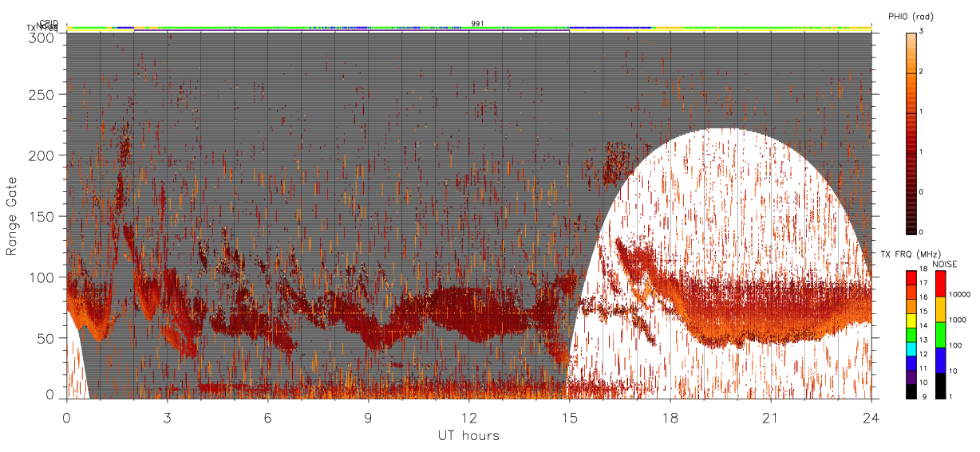Click the 'Range Gate' axis title
Viewport: 980px width, 452px height.
click(11, 216)
